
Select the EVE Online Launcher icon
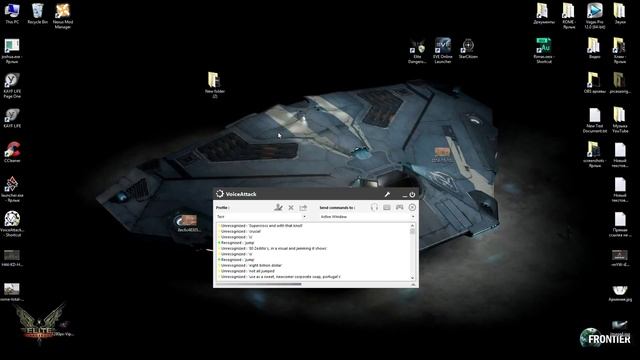click(x=442, y=51)
